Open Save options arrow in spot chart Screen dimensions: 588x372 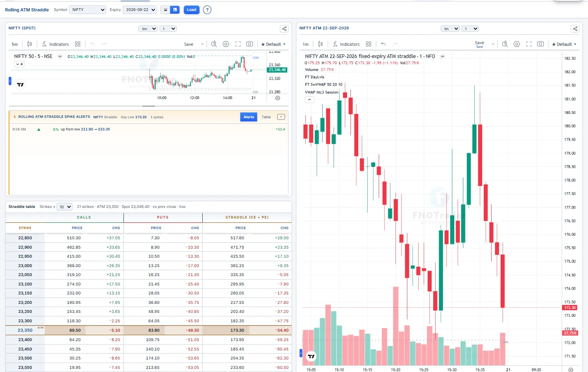[202, 44]
